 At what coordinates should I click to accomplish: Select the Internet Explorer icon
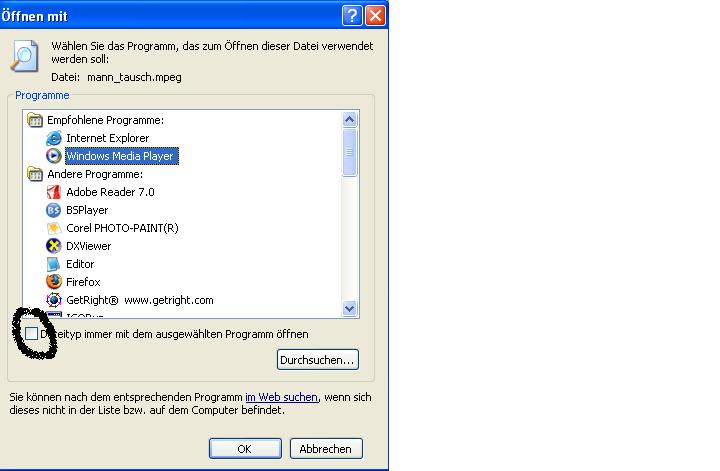[x=54, y=138]
